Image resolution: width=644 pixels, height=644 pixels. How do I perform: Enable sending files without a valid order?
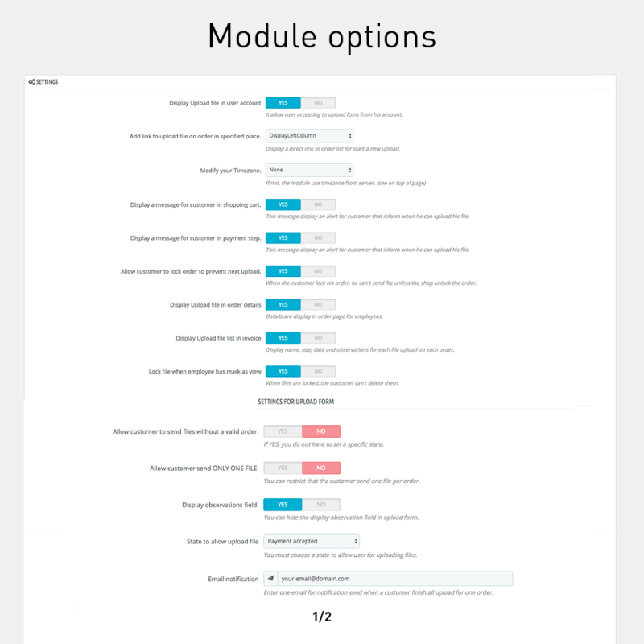(x=283, y=431)
